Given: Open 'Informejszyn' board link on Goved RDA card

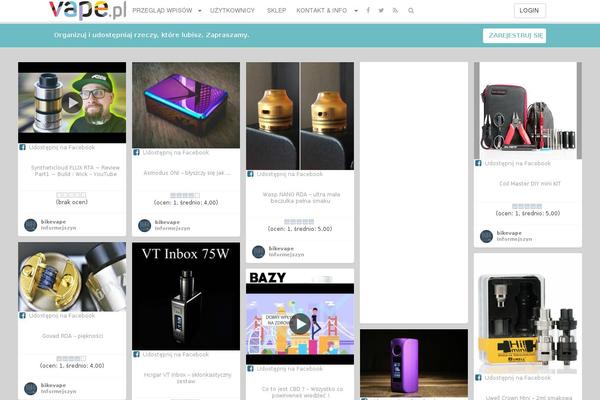Looking at the screenshot, I should pos(59,392).
